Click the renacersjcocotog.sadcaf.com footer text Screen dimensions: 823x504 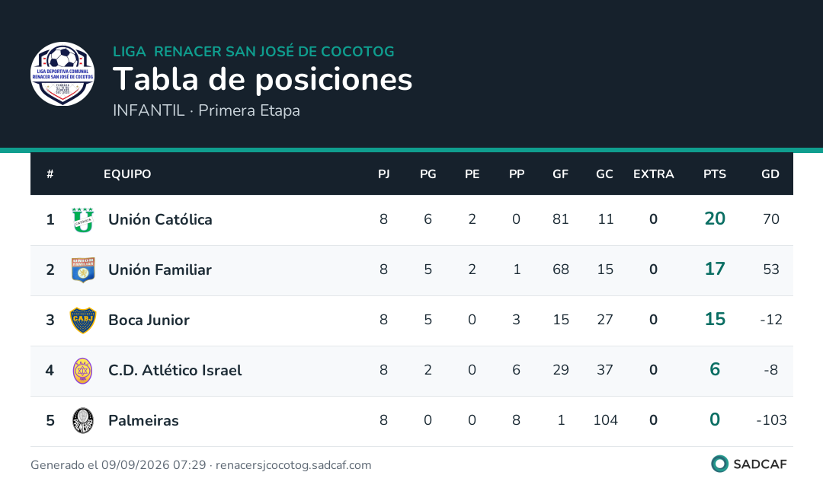(x=293, y=465)
